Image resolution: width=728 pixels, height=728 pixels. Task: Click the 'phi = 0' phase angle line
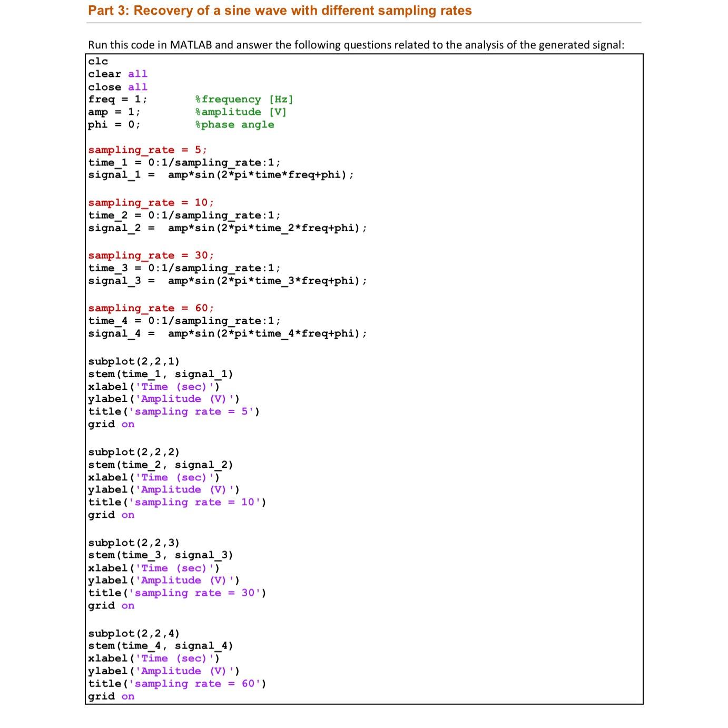[113, 124]
